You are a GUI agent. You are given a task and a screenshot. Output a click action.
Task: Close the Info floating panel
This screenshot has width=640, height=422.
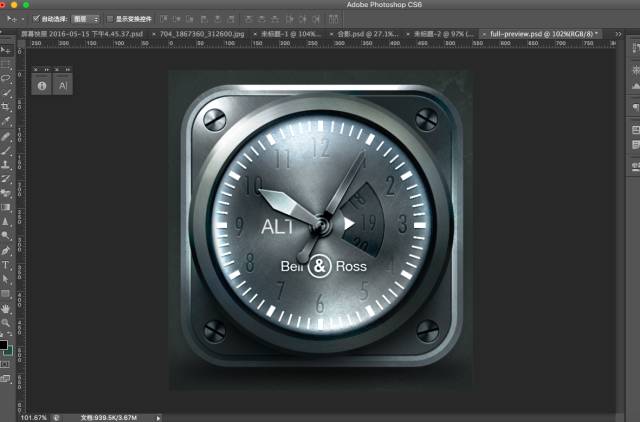(36, 70)
